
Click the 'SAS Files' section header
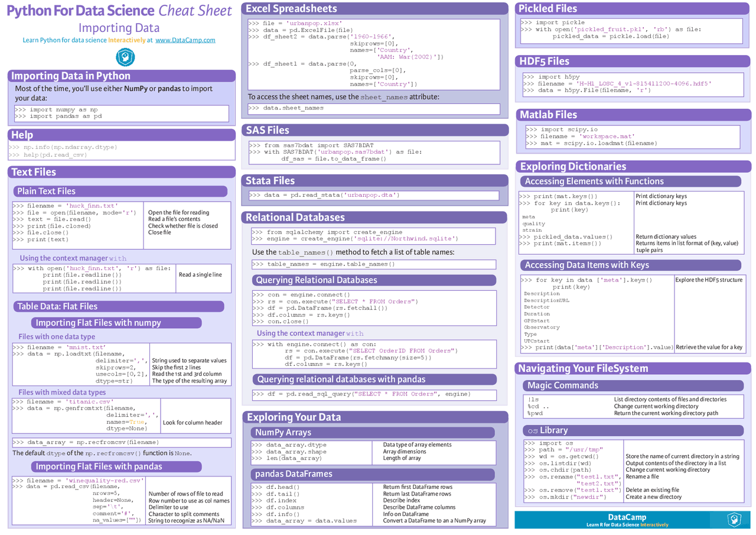[375, 130]
